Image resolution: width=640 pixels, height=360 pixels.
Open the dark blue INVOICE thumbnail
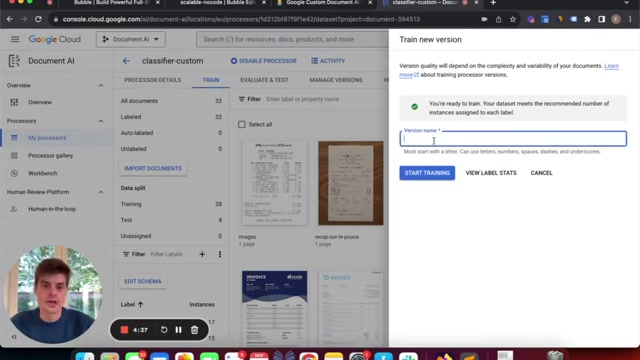pyautogui.click(x=274, y=309)
